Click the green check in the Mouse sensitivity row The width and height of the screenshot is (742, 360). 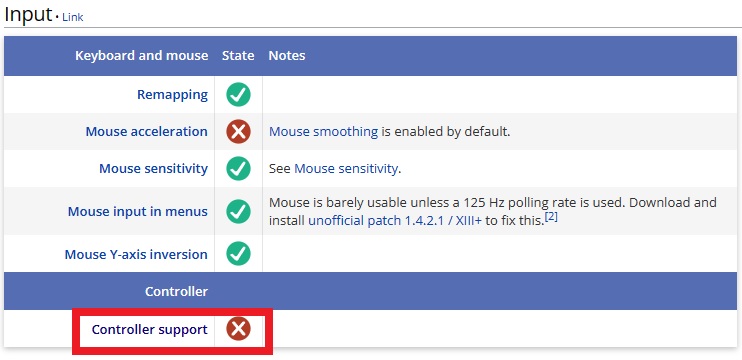(x=238, y=168)
